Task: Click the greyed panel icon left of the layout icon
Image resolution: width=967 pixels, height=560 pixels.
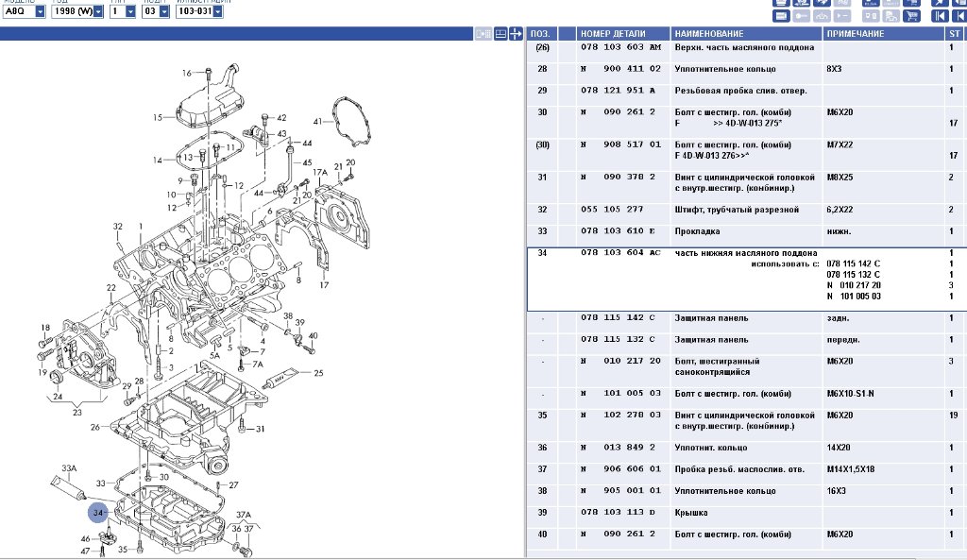Action: coord(483,33)
